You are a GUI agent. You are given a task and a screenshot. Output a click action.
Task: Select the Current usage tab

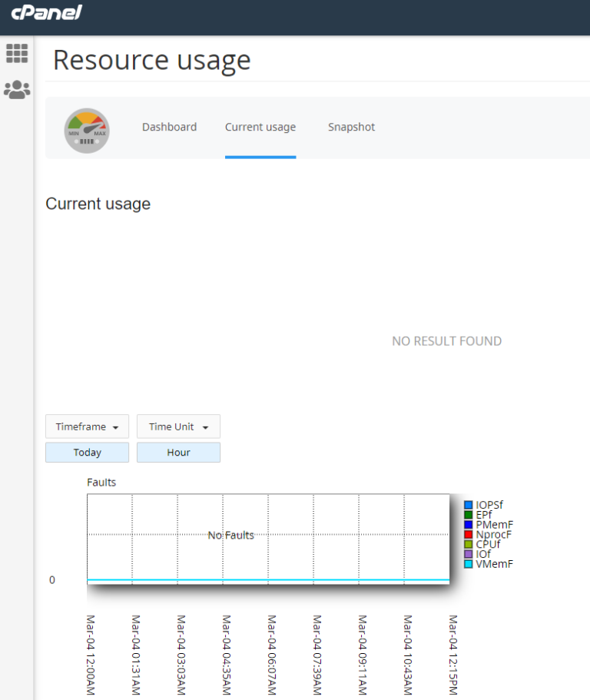[x=260, y=127]
